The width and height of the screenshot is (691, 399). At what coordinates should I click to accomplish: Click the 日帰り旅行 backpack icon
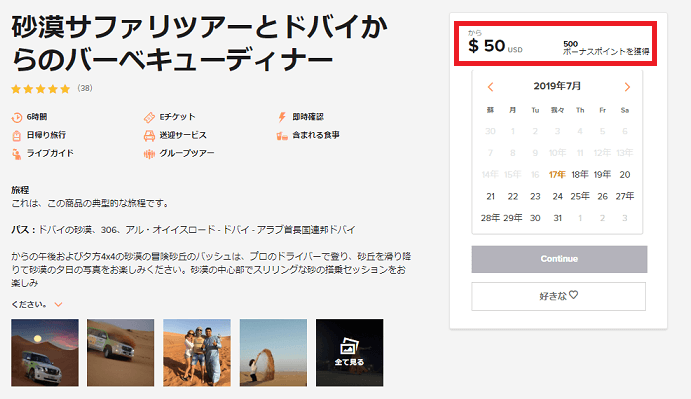[16, 135]
